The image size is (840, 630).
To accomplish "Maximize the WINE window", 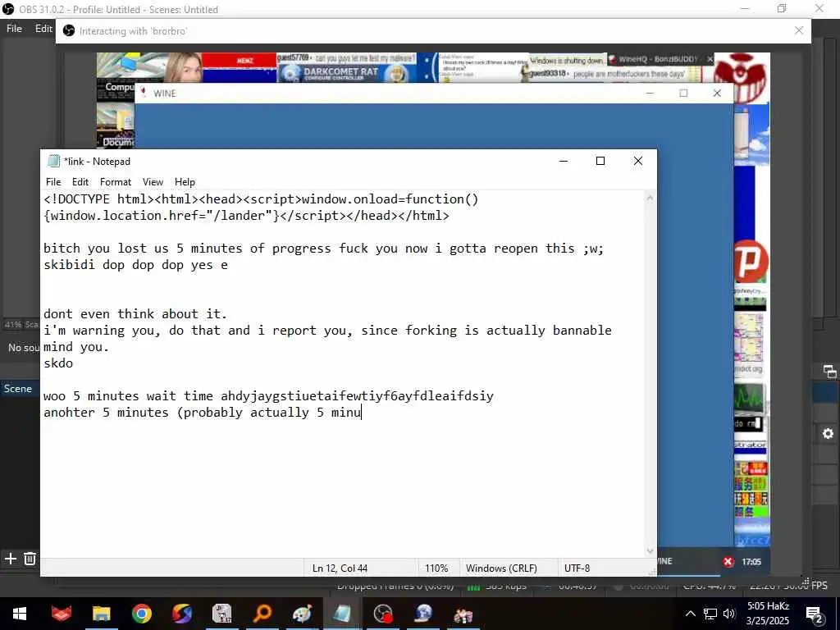I will (x=683, y=94).
